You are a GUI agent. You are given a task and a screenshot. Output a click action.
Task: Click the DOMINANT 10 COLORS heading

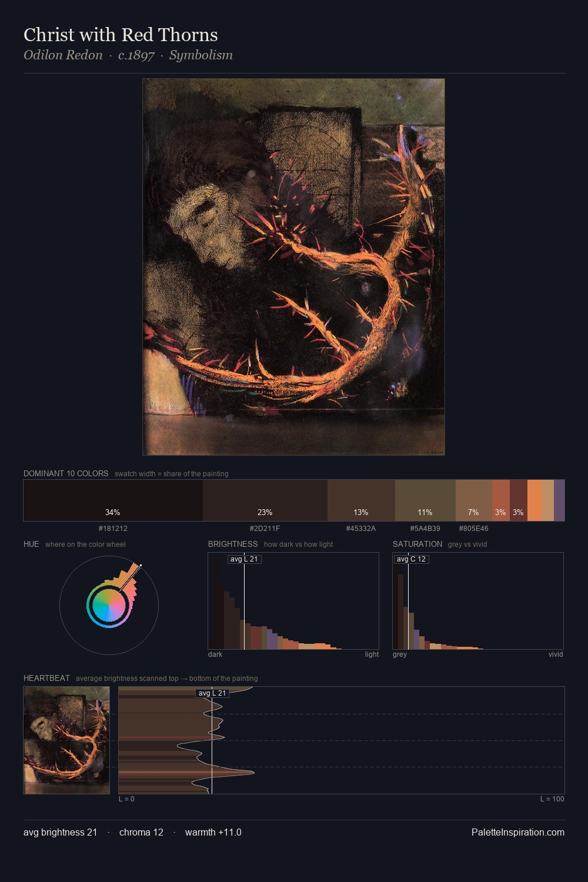click(x=66, y=473)
